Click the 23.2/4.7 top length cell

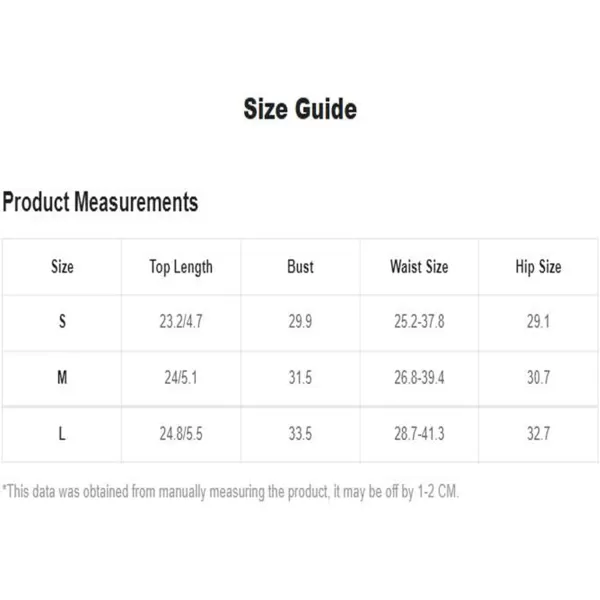tap(181, 321)
